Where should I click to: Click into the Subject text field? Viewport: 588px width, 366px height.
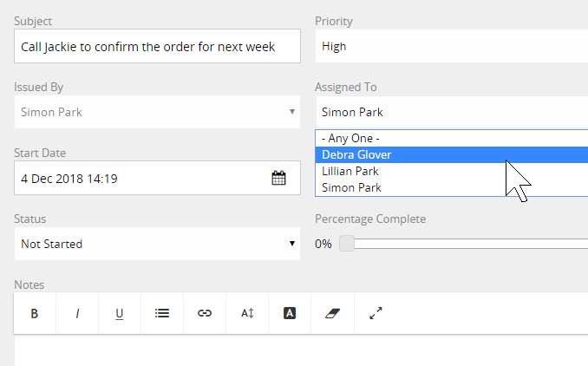[157, 46]
